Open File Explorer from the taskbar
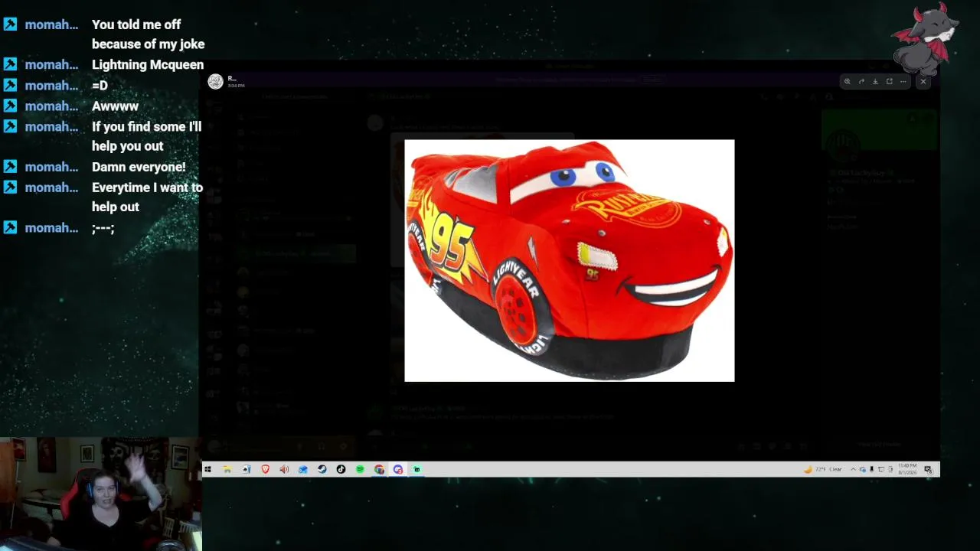 click(x=227, y=469)
